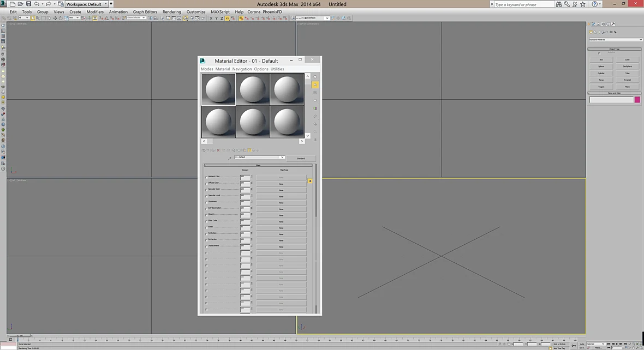Enable the Diffuse Color map checkbox
Viewport: 644px width, 350px height.
206,184
